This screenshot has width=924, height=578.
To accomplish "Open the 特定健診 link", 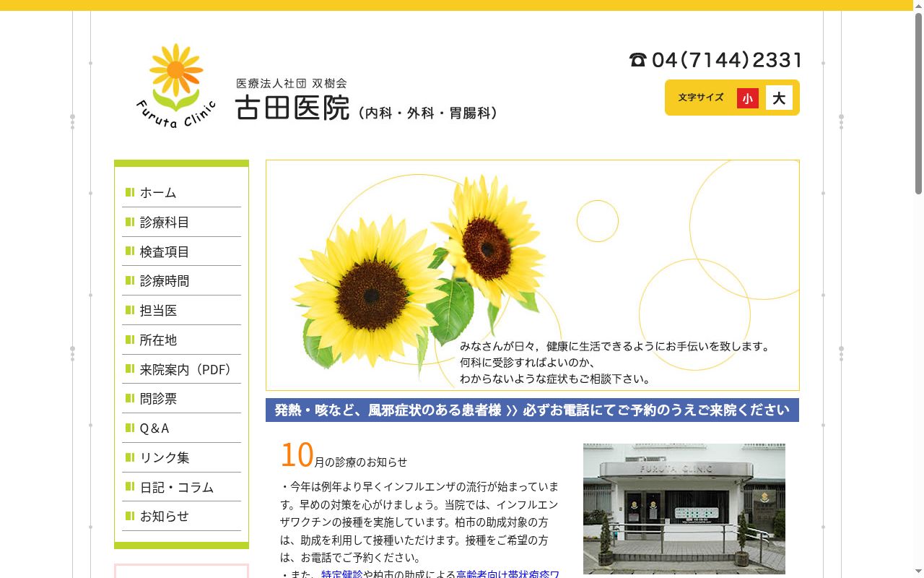I will pos(342,574).
